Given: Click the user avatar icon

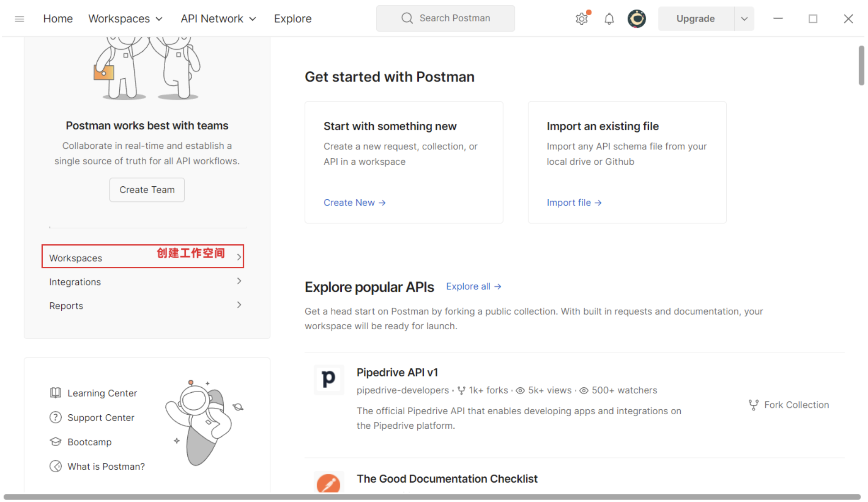Looking at the screenshot, I should point(636,19).
